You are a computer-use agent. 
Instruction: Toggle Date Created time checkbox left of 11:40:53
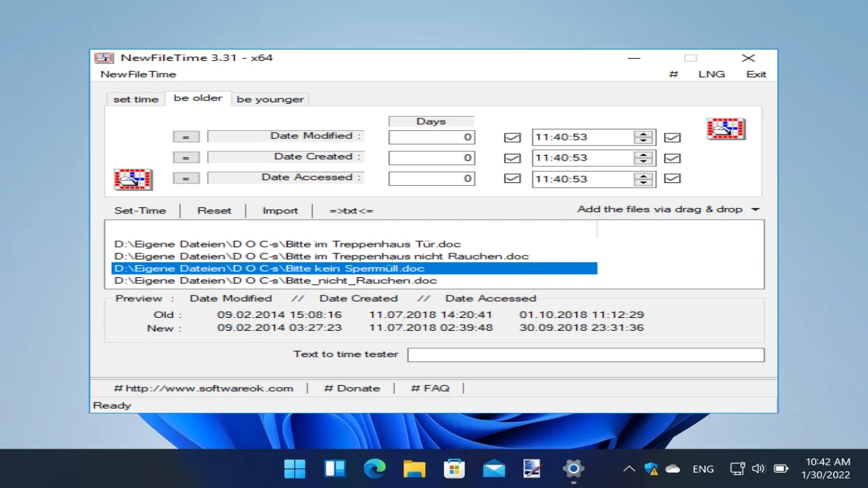[513, 158]
